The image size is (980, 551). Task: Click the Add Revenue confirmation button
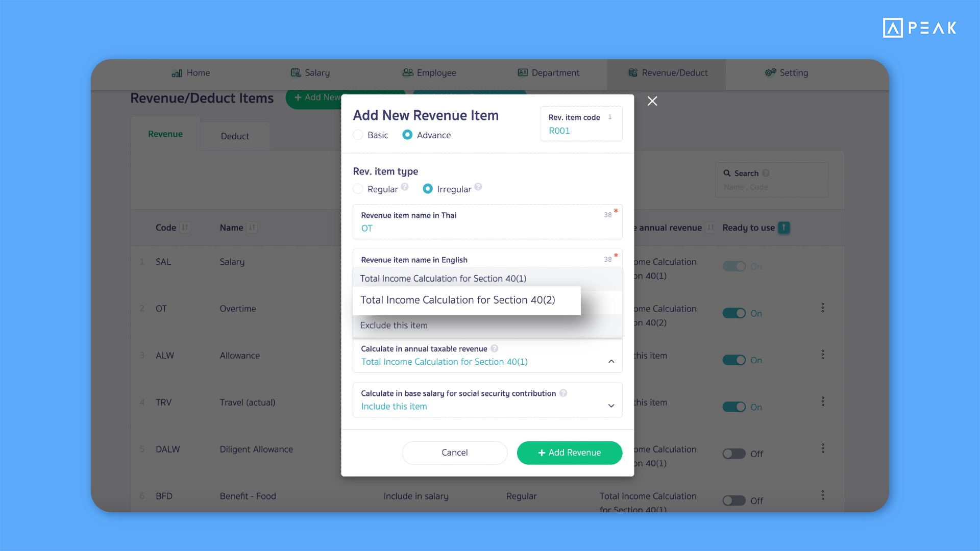(x=570, y=452)
